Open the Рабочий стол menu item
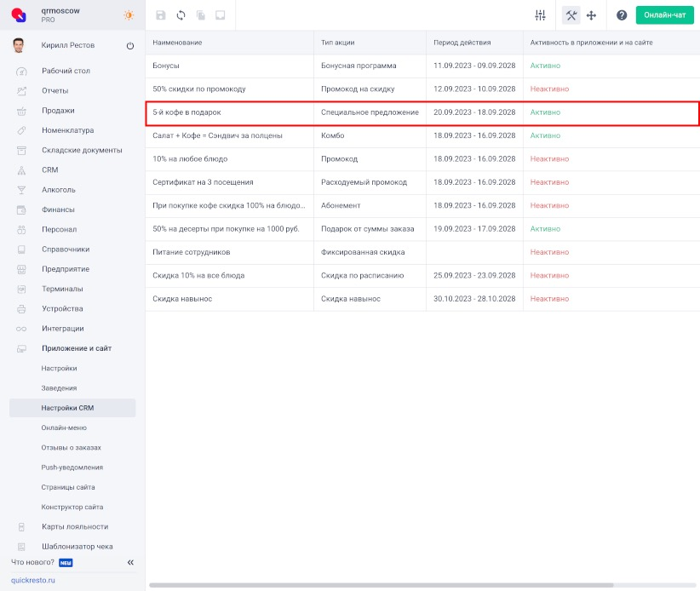The width and height of the screenshot is (700, 591). point(66,71)
